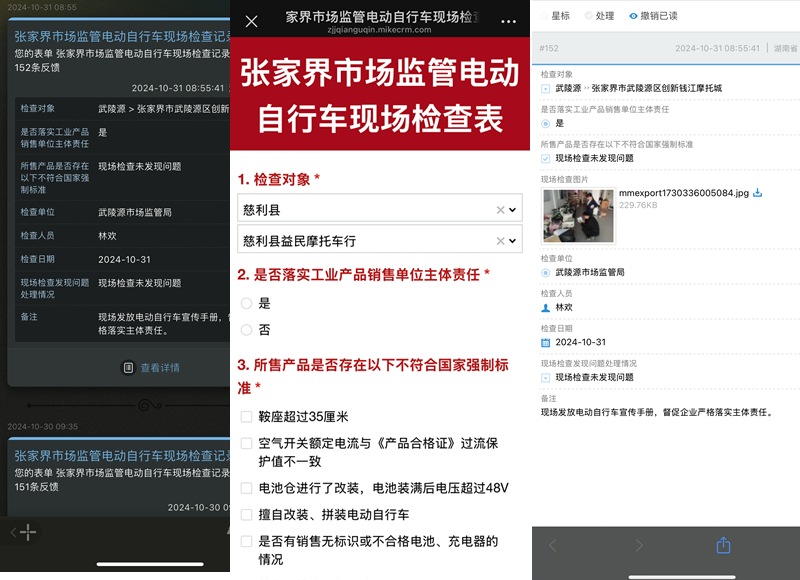Select radio option 否

pyautogui.click(x=247, y=329)
